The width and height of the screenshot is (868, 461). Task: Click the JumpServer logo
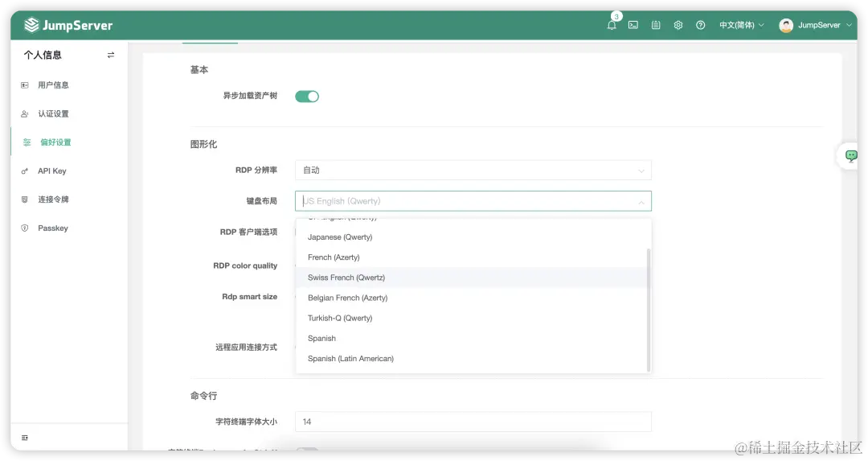[x=68, y=25]
